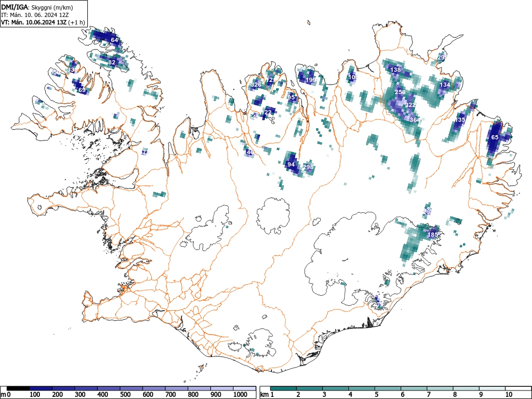
Task: Select the '82' visibility value on the map
Action: (112, 62)
